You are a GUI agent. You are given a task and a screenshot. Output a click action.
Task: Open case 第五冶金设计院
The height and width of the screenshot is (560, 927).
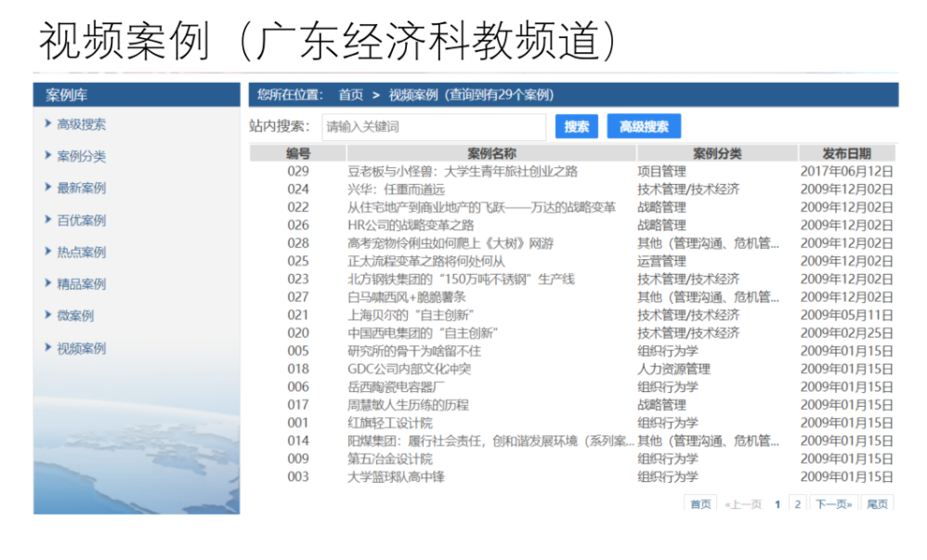[389, 459]
